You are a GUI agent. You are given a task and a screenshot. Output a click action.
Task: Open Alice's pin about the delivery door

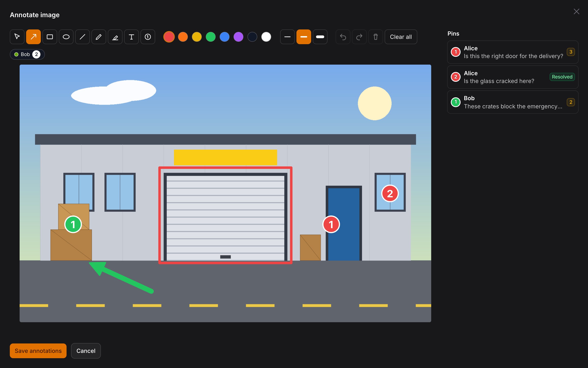point(513,52)
